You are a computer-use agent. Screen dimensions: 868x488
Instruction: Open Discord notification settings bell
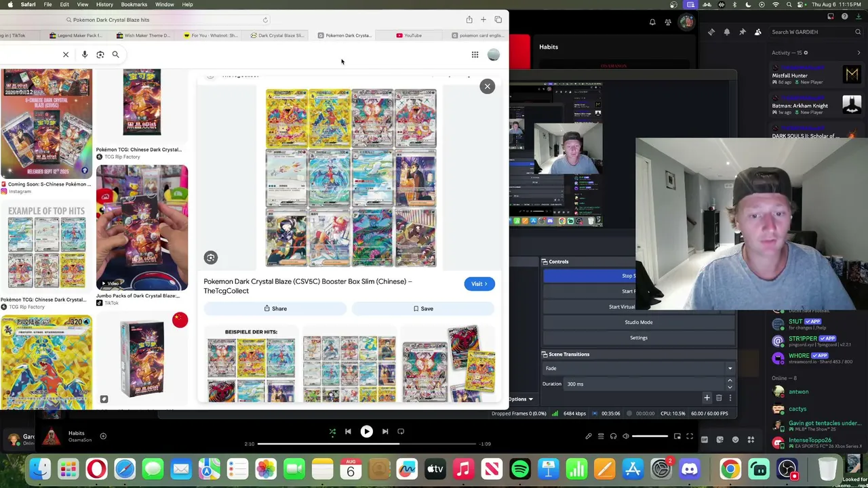(x=726, y=32)
